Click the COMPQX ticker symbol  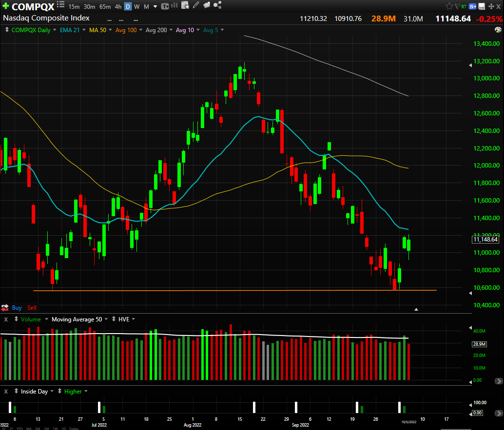[33, 6]
